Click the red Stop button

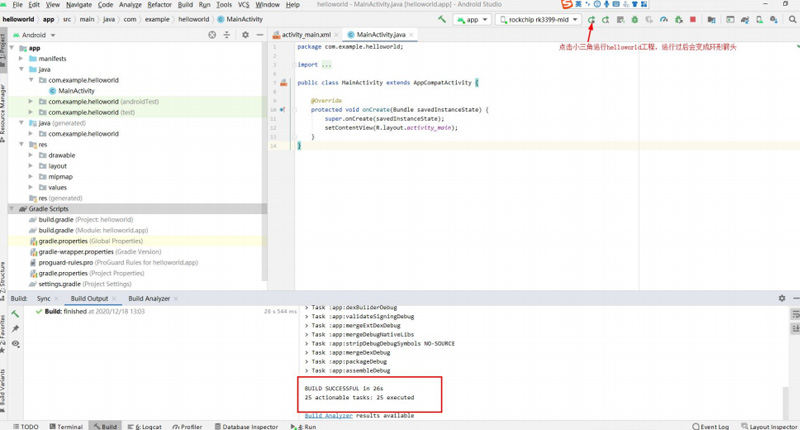tap(693, 19)
